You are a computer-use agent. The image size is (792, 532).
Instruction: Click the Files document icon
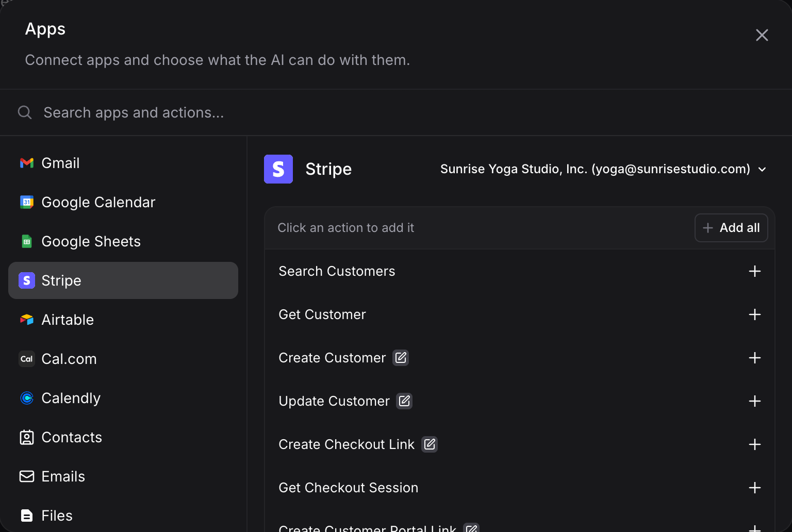(x=27, y=516)
